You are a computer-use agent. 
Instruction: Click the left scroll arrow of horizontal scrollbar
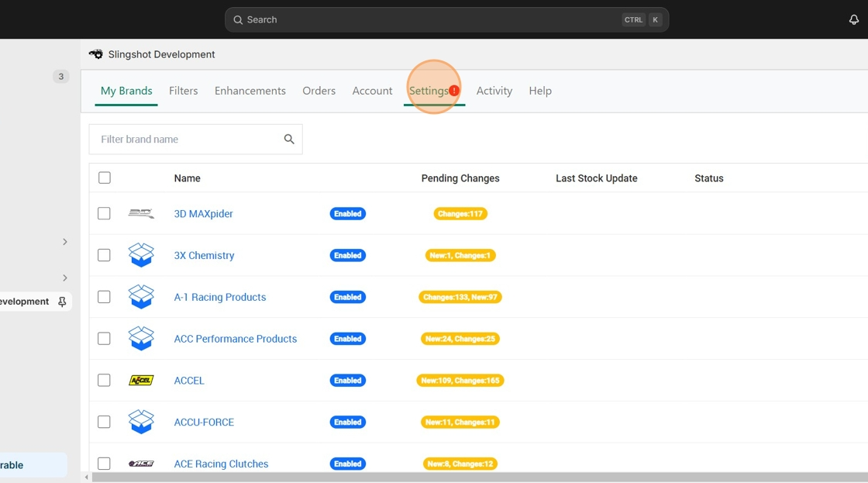pos(86,477)
